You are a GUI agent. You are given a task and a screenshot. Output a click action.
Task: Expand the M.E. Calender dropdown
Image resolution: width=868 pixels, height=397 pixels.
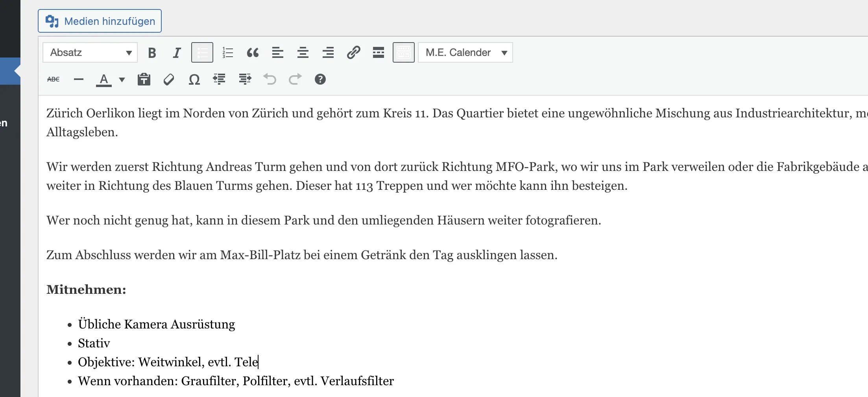465,52
